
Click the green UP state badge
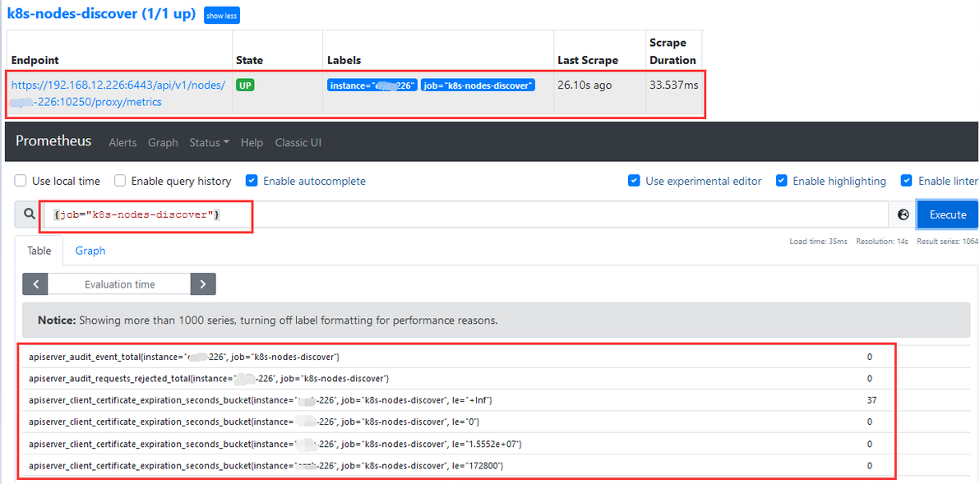pos(245,85)
